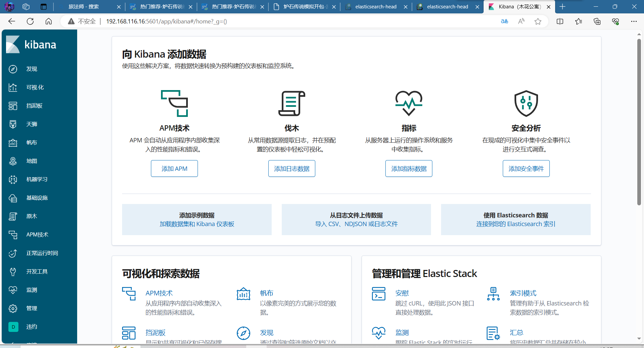The image size is (644, 348).
Task: Open Monitoring (监测) heartbeat sidebar icon
Action: click(13, 290)
